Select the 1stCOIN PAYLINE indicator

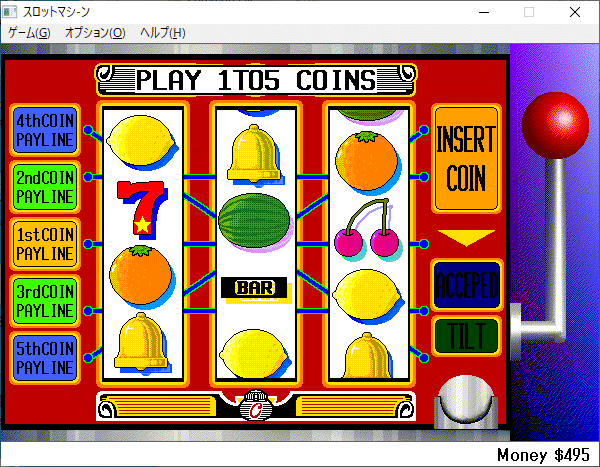(x=45, y=244)
